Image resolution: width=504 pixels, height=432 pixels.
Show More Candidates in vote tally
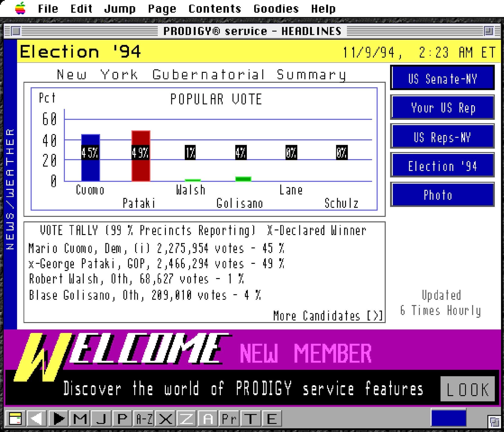(328, 315)
